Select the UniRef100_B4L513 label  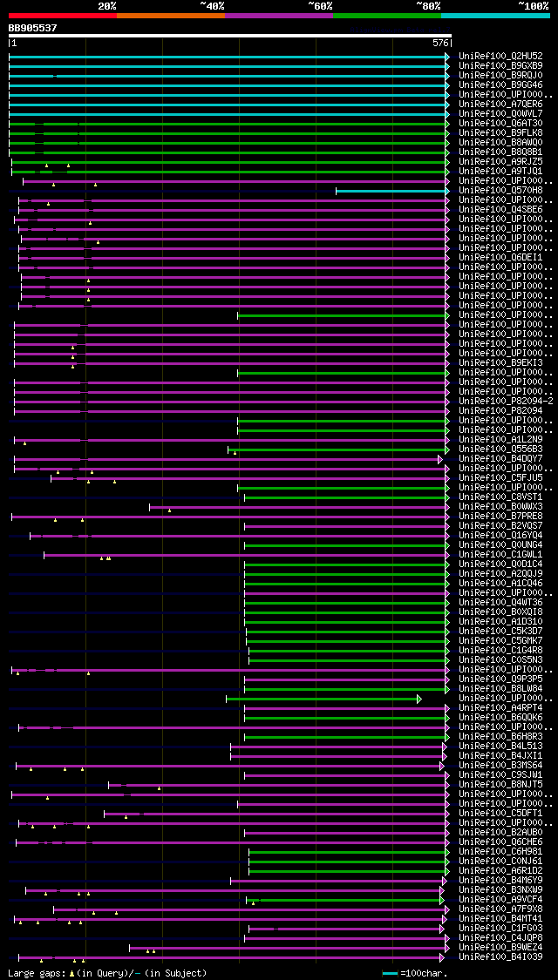click(500, 747)
